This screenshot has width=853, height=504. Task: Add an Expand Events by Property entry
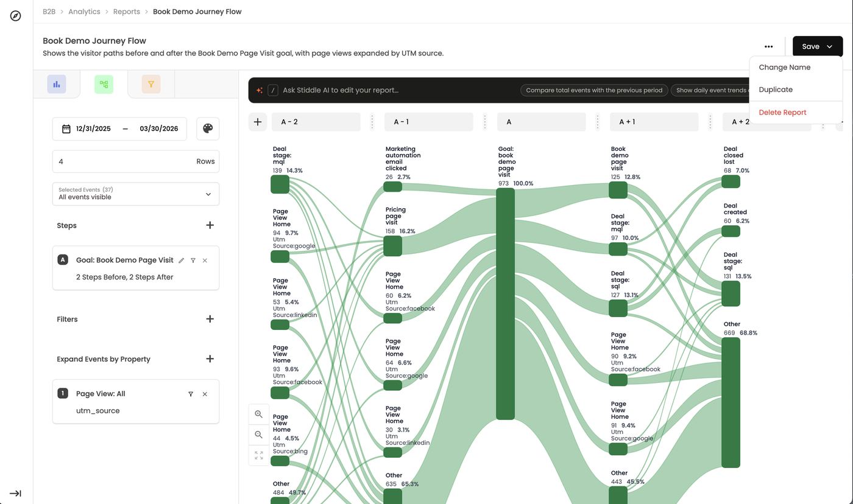click(210, 359)
